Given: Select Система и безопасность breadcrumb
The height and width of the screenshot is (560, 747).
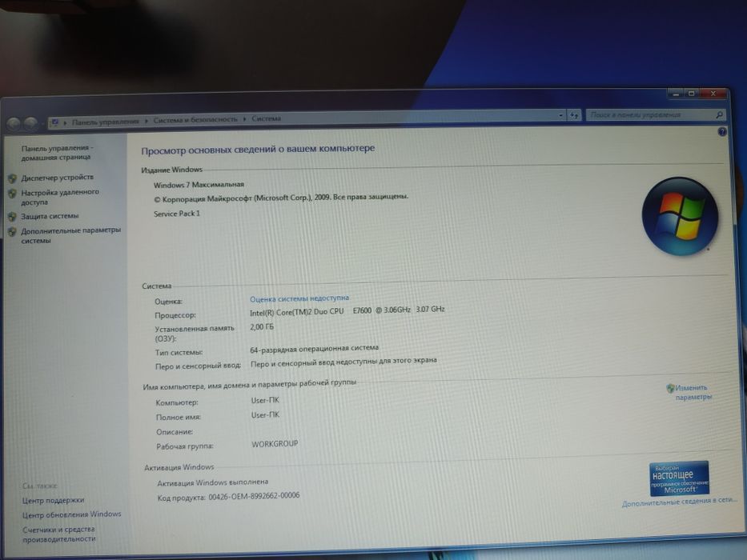Looking at the screenshot, I should coord(195,119).
